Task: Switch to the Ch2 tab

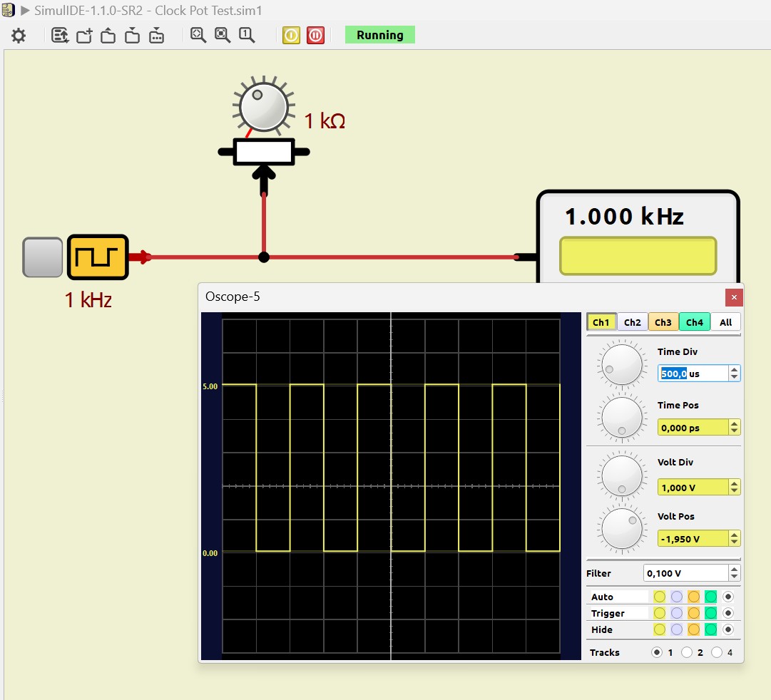Action: 633,322
